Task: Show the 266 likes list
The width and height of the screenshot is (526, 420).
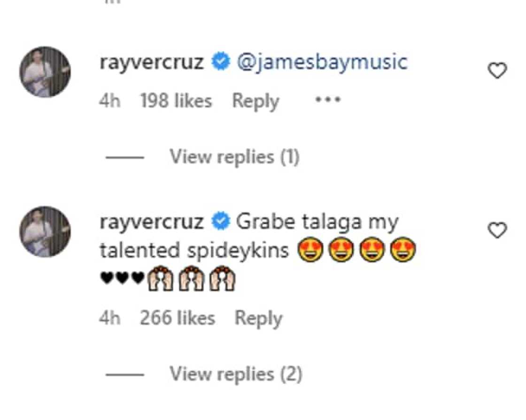Action: click(177, 319)
